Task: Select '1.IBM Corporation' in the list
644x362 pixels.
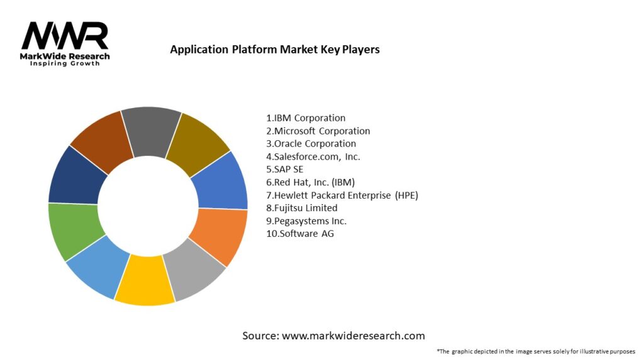Action: point(306,118)
